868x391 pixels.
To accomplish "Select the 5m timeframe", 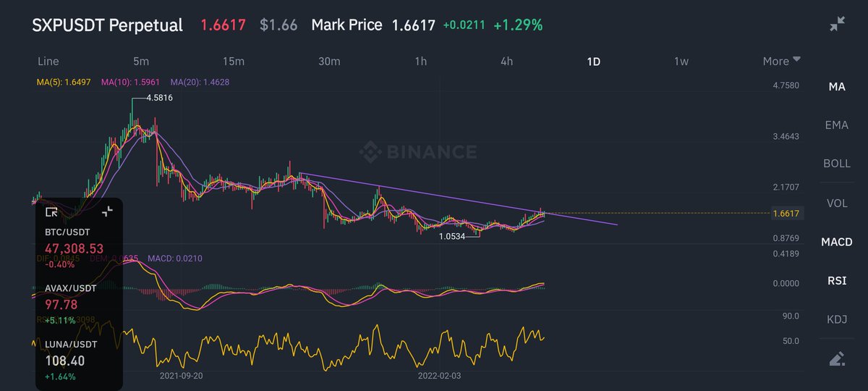I will coord(141,62).
